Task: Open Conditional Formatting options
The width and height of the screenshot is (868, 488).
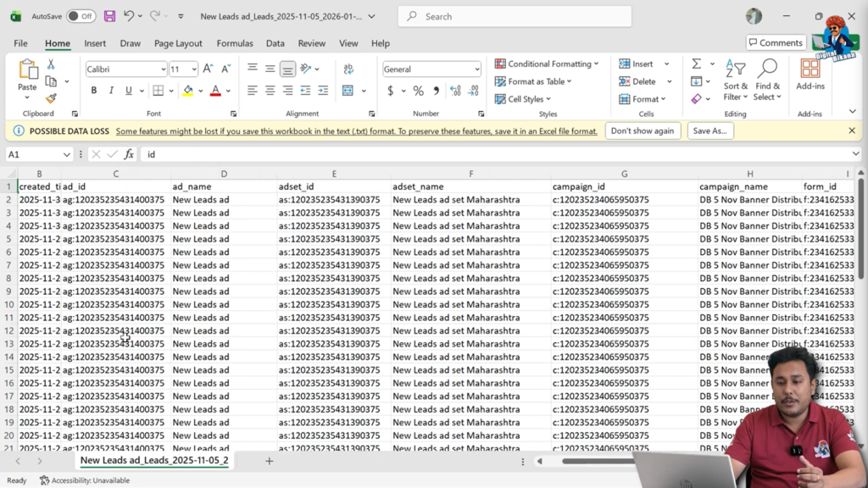Action: coord(545,64)
